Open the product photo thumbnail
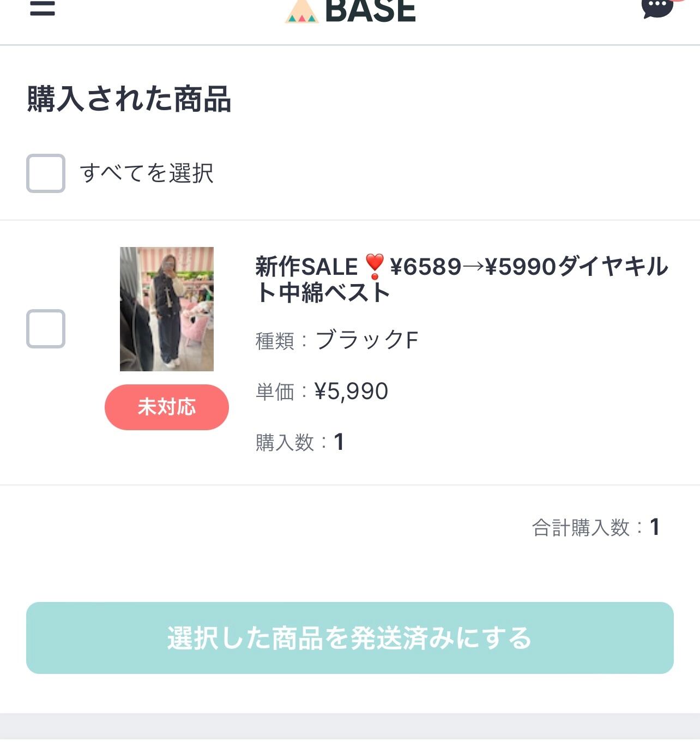The image size is (700, 753). [x=167, y=309]
